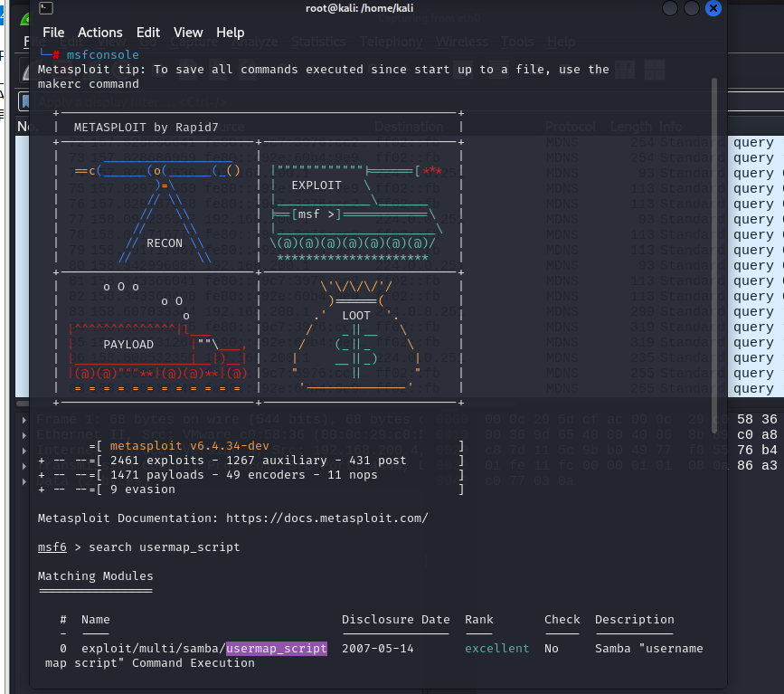Click the 'metasploit v6.4.34-dev' version text
The height and width of the screenshot is (694, 784).
coord(190,445)
